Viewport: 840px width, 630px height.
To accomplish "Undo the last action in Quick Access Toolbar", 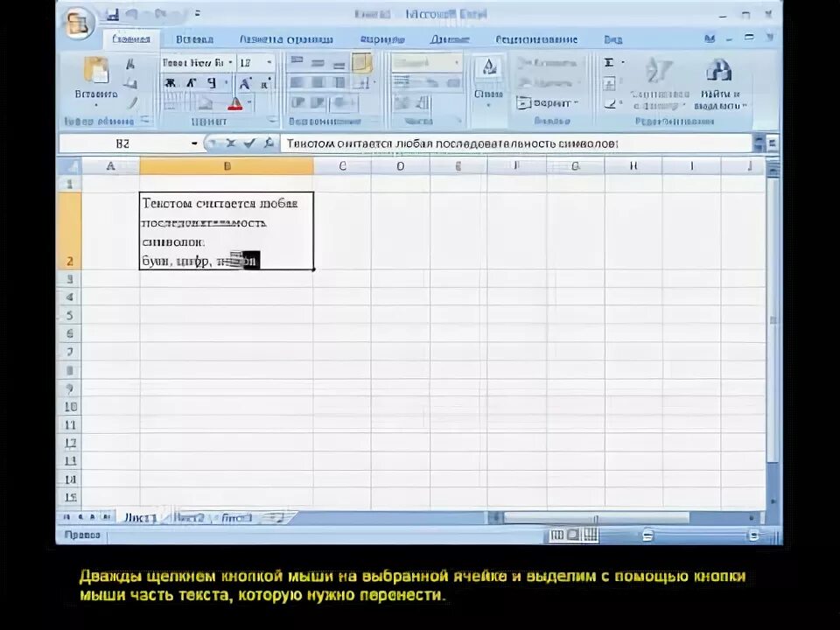I will pyautogui.click(x=133, y=15).
